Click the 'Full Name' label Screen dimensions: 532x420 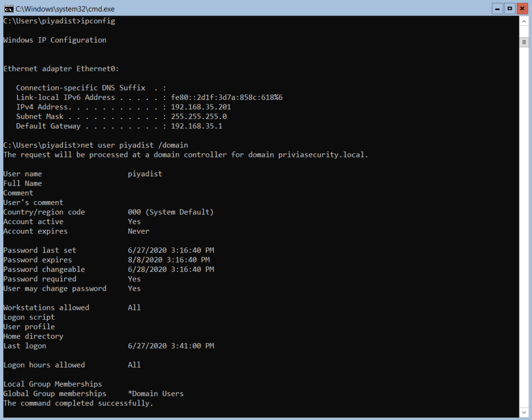pos(22,183)
